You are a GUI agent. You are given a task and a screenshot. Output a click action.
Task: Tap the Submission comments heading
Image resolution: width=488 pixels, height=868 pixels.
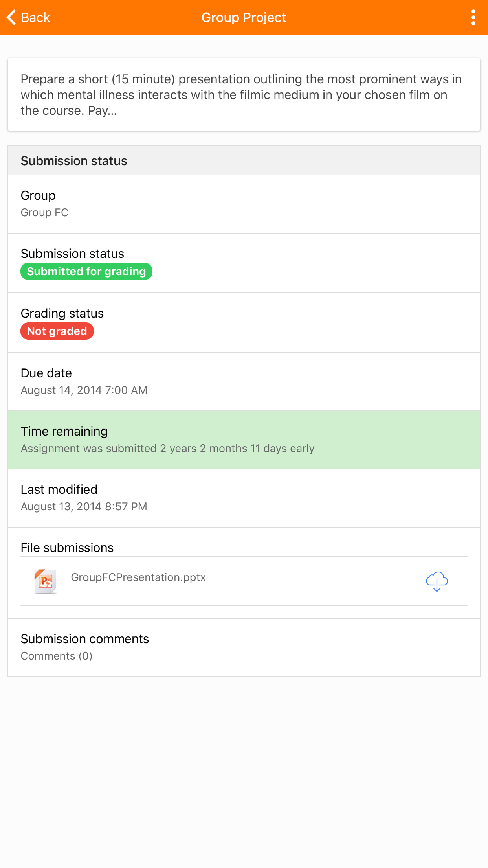pyautogui.click(x=85, y=638)
